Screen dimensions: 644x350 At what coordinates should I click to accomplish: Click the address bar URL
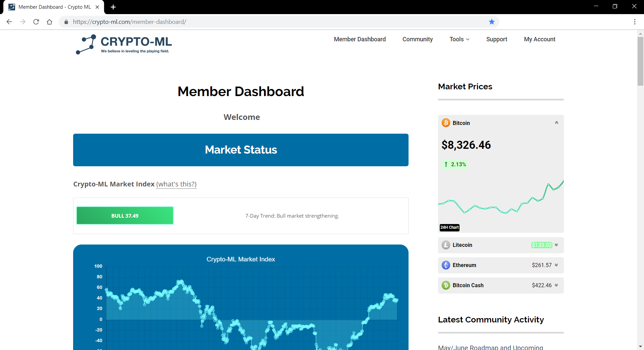129,22
